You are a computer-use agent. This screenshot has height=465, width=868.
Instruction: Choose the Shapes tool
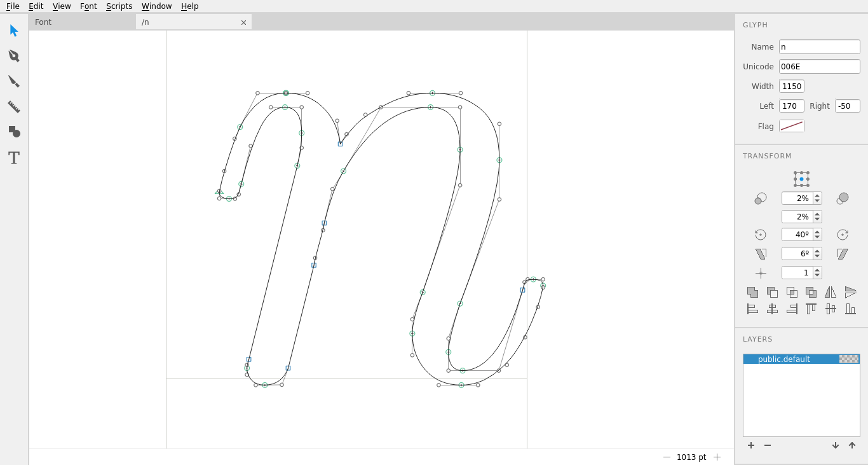click(14, 132)
